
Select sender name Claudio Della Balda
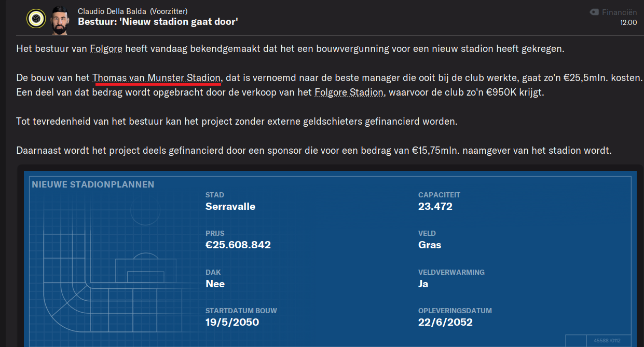[x=112, y=11]
